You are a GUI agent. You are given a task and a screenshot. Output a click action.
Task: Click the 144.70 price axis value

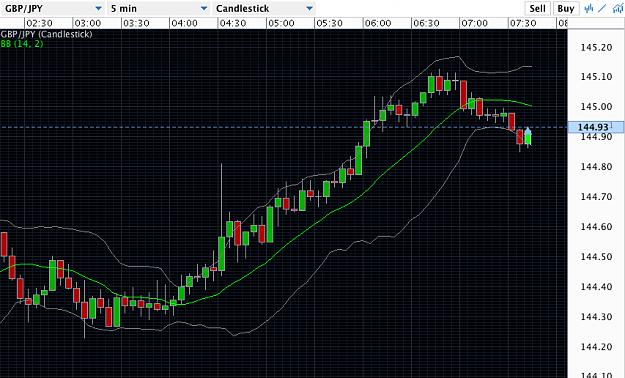596,197
